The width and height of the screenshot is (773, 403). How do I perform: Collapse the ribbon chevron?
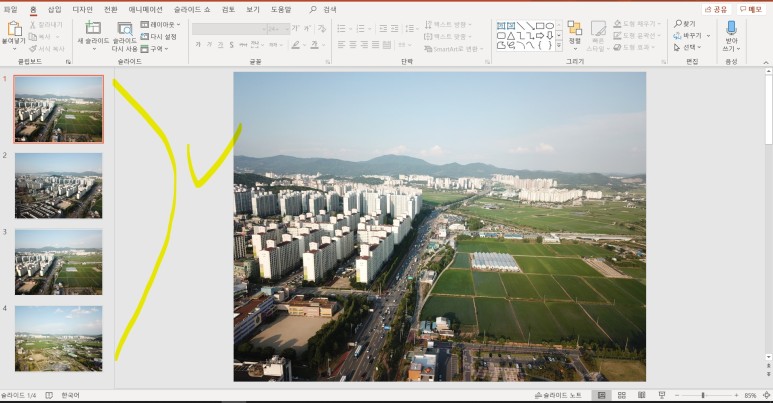tap(766, 62)
